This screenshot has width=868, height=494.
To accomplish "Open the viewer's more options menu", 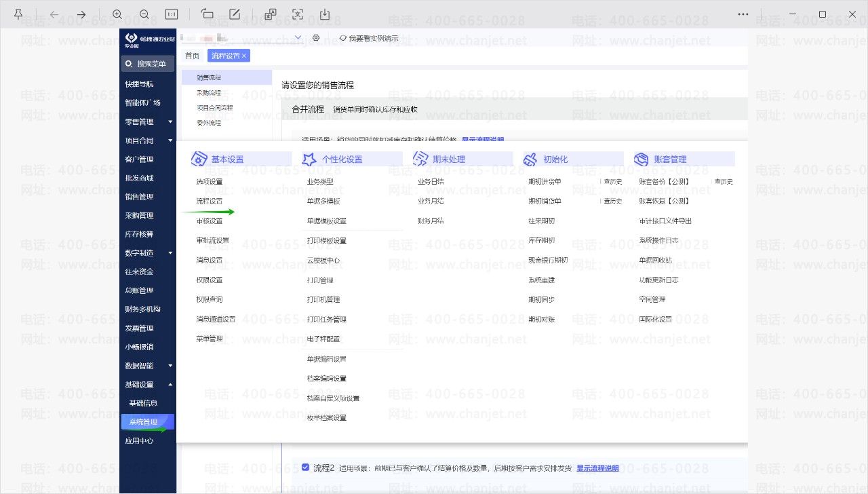I will (x=743, y=14).
